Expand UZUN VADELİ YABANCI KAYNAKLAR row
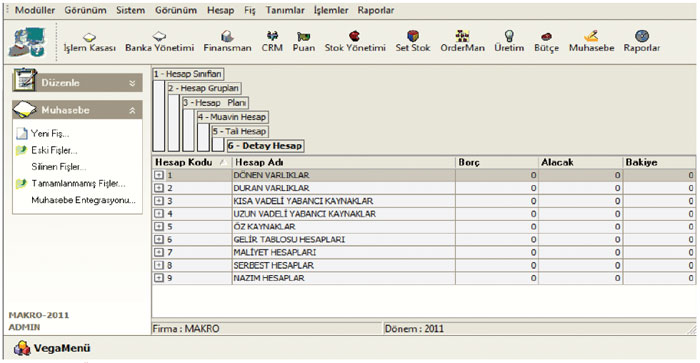 [159, 214]
